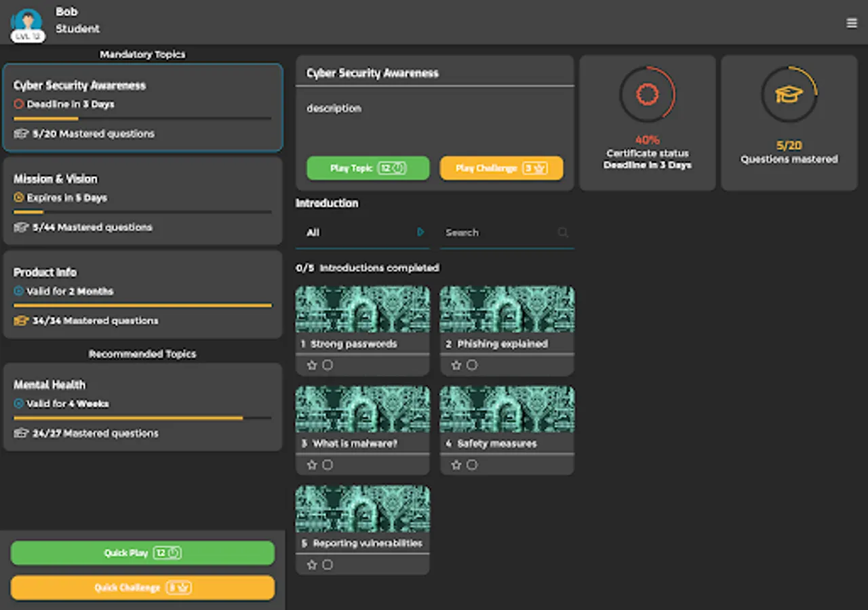Click the star icon under Strong passwords
Image resolution: width=868 pixels, height=610 pixels.
coord(312,365)
